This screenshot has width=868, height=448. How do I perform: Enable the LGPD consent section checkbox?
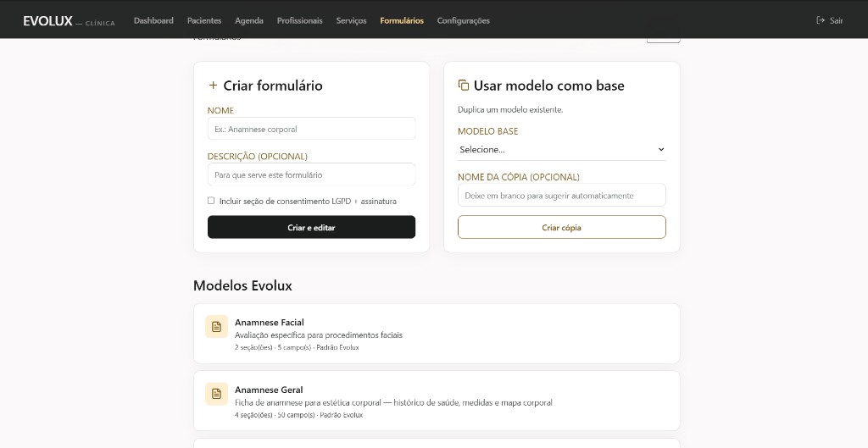(211, 201)
